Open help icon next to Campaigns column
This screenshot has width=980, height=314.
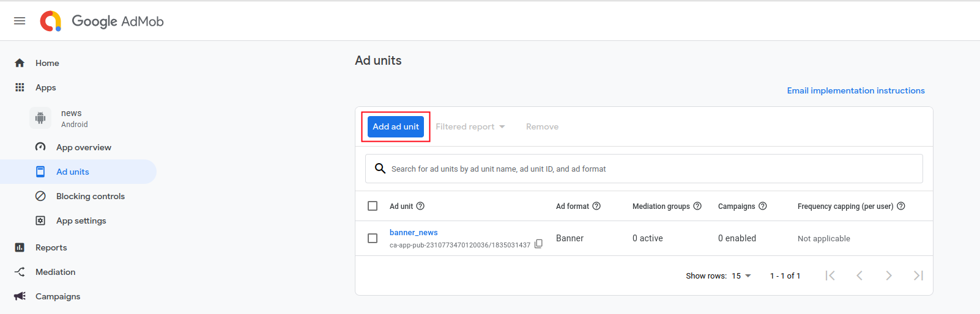pyautogui.click(x=763, y=206)
